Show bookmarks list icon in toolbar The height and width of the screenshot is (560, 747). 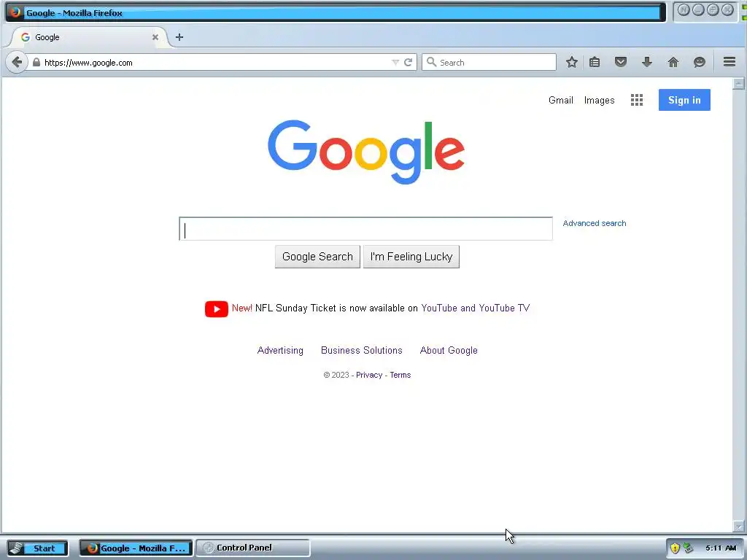[x=595, y=62]
